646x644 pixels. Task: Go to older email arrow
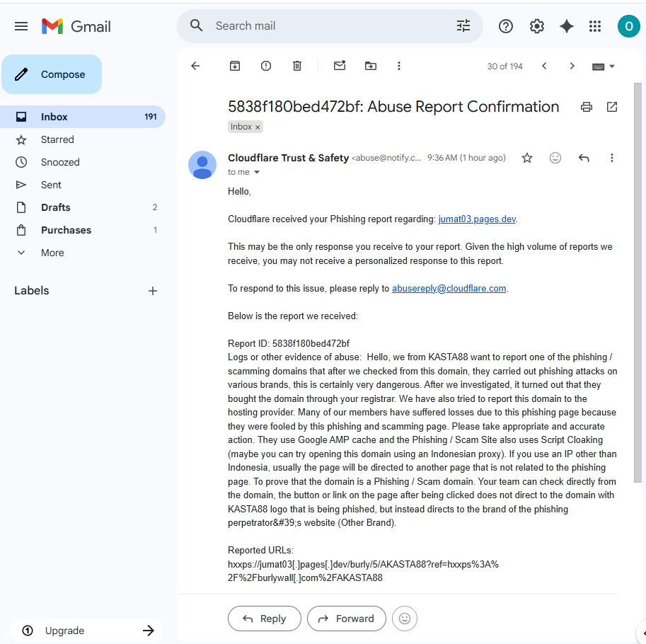click(x=572, y=66)
